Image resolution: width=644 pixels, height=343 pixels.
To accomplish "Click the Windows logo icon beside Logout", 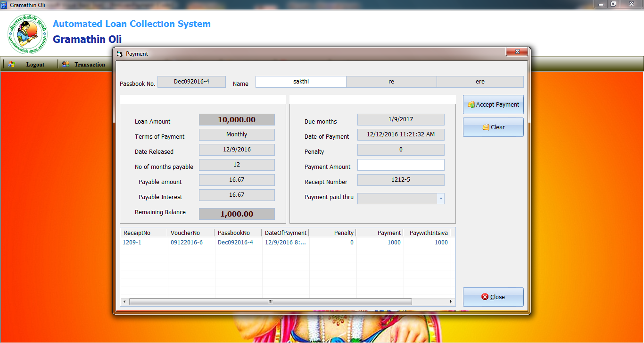I will click(11, 64).
